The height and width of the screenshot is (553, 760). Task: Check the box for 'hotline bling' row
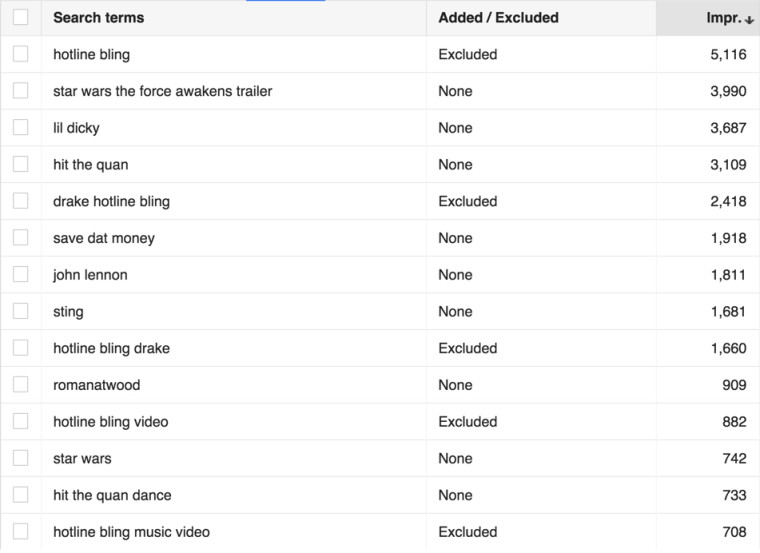click(x=20, y=54)
